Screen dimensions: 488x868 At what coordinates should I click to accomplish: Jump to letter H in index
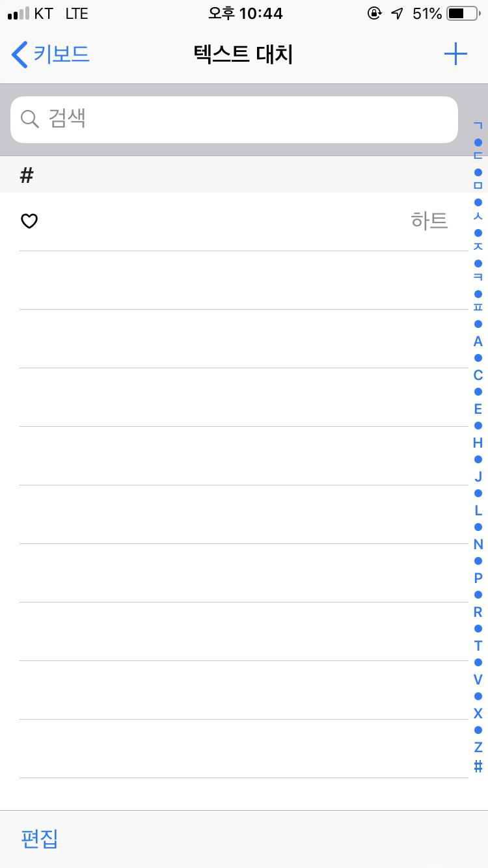478,442
